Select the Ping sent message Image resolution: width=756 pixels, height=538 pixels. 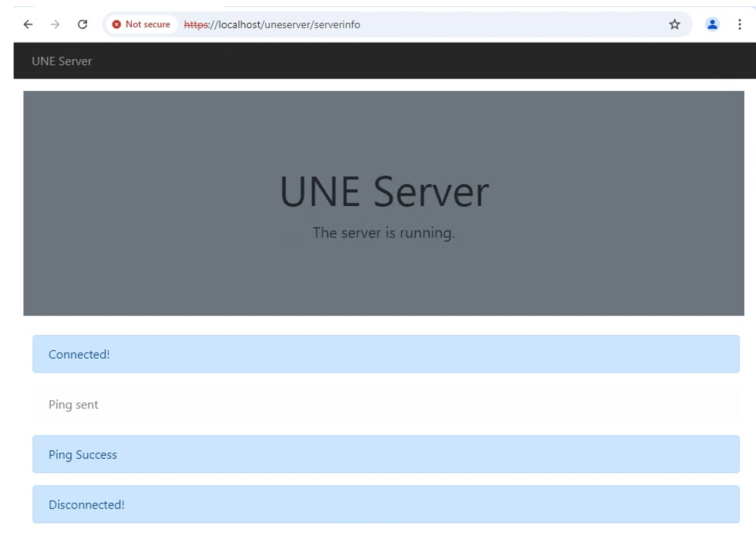tap(386, 405)
